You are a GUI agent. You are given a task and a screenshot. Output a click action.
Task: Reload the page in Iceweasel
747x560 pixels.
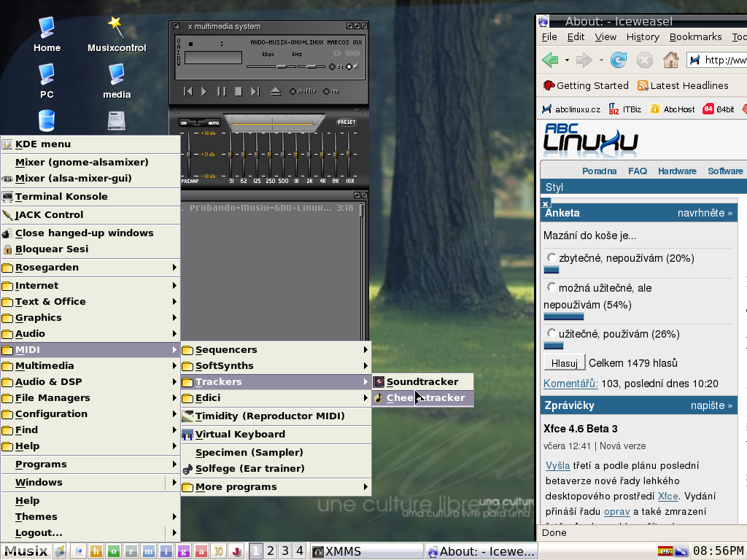pos(619,60)
